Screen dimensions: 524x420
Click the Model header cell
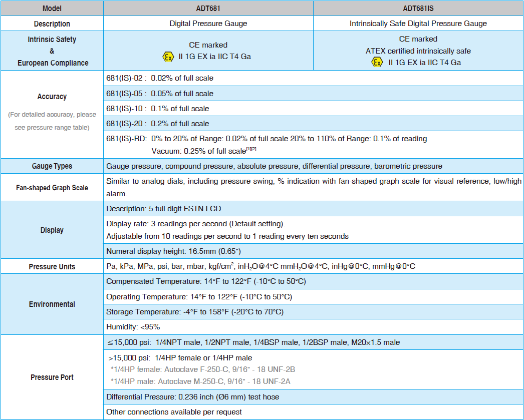pyautogui.click(x=52, y=9)
